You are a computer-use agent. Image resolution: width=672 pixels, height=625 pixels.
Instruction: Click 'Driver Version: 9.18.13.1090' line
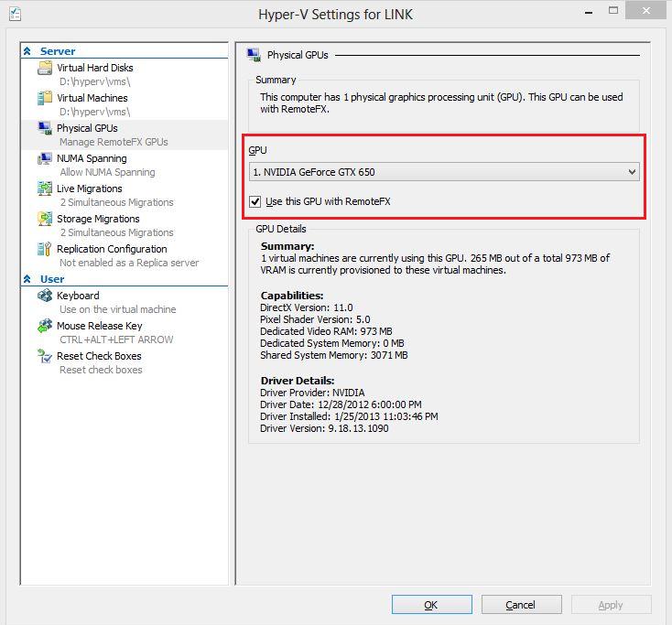324,428
